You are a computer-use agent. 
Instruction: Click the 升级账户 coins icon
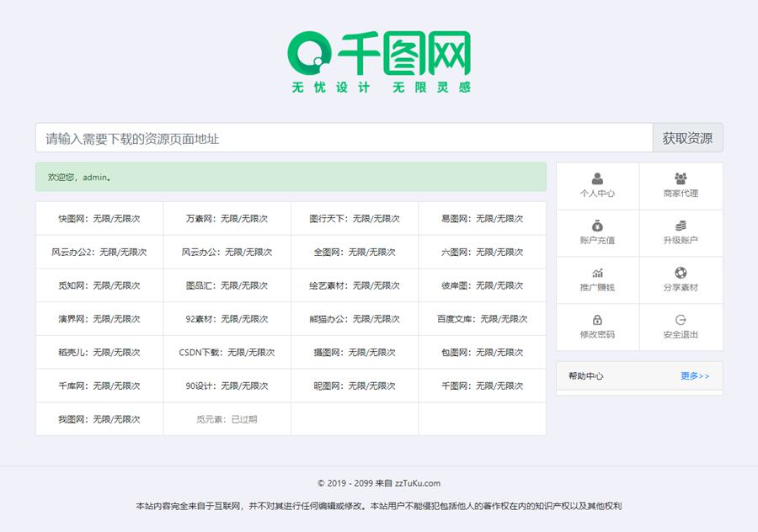click(681, 226)
